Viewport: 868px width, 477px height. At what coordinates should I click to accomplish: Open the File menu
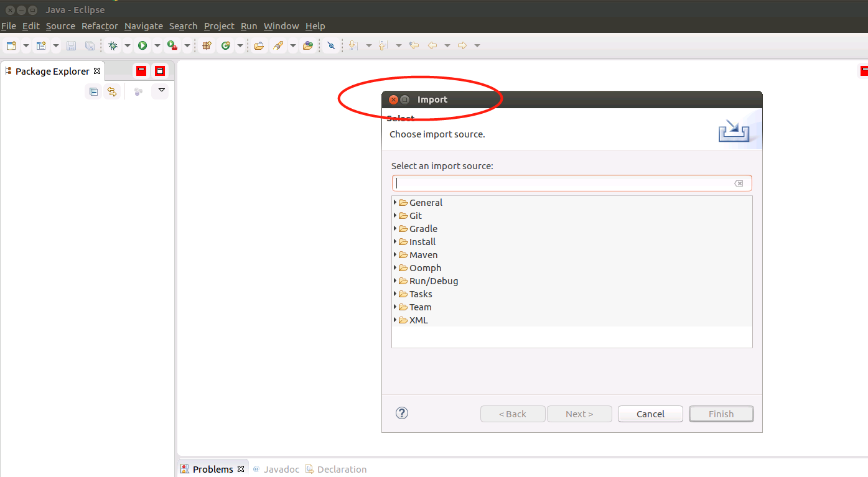pos(9,26)
